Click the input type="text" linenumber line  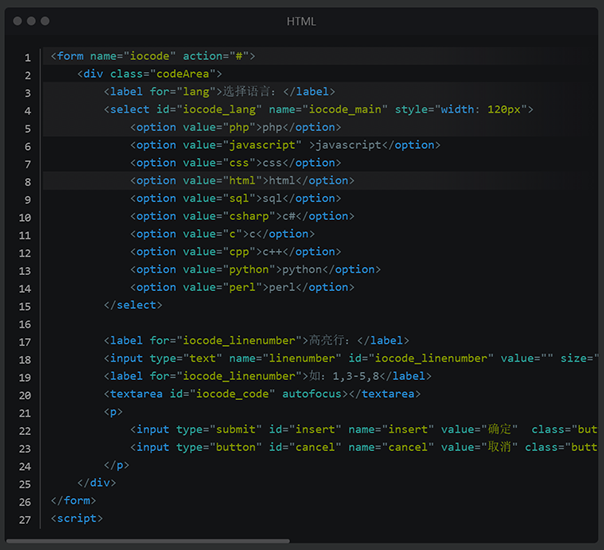351,358
